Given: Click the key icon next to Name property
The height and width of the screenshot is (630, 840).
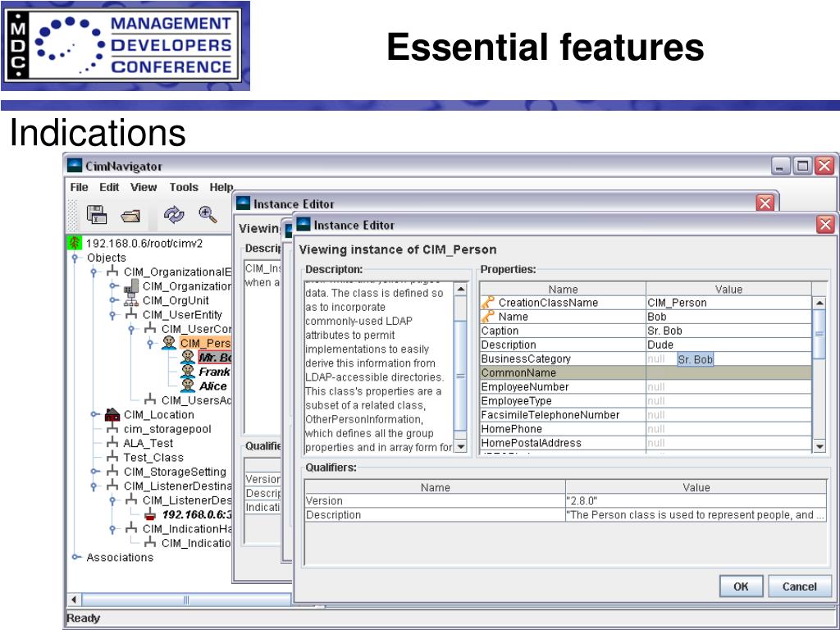Looking at the screenshot, I should (x=488, y=317).
